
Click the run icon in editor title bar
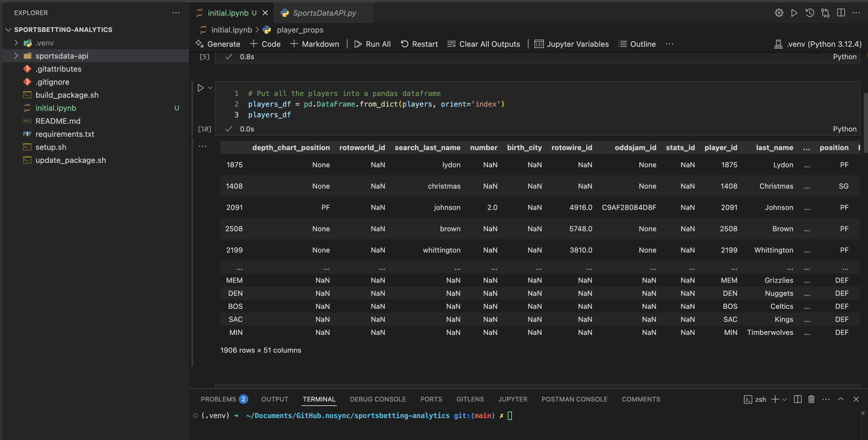click(x=794, y=13)
